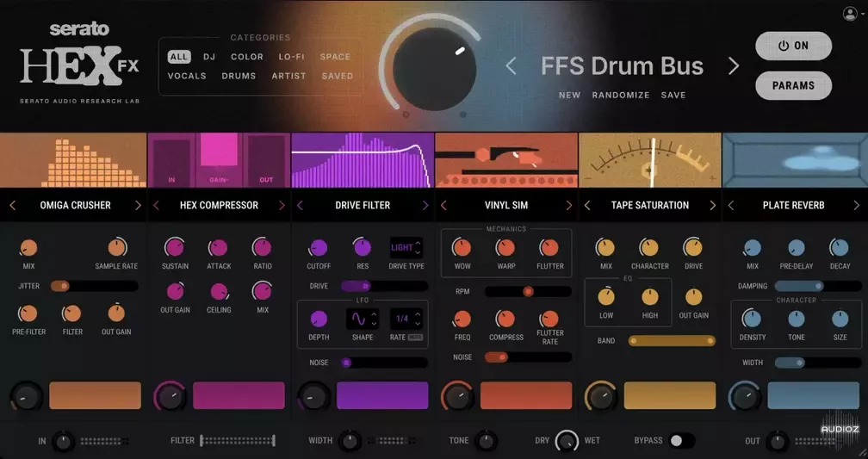The width and height of the screenshot is (868, 459).
Task: Click SAVE preset
Action: point(673,96)
